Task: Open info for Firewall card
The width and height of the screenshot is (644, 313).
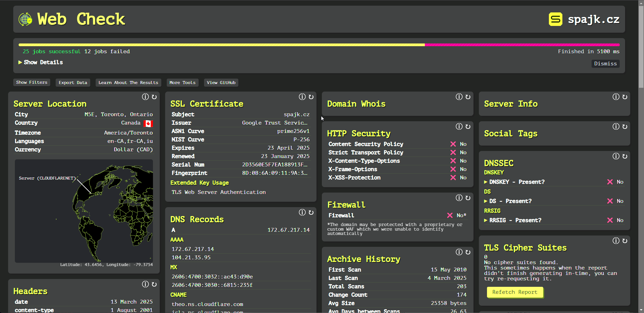Action: 459,198
